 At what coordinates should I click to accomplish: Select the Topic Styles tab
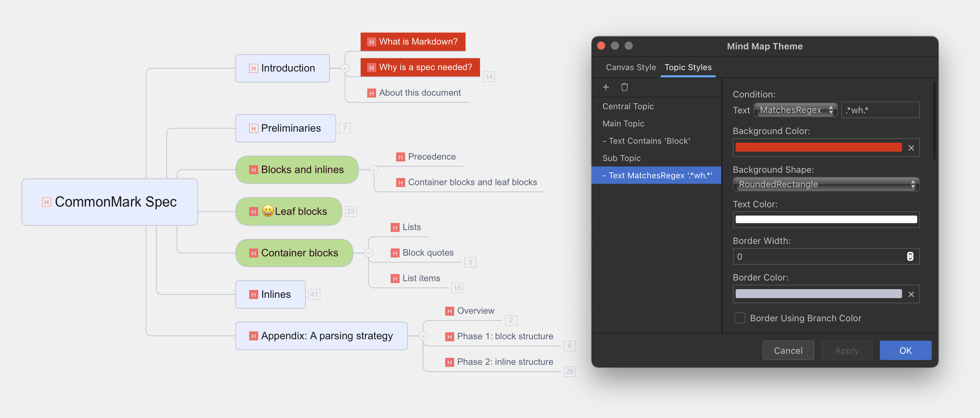(x=687, y=67)
